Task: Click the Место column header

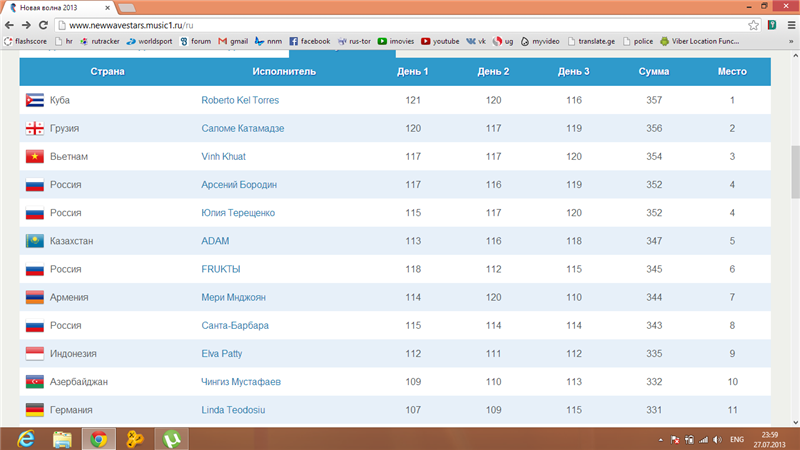Action: [732, 71]
